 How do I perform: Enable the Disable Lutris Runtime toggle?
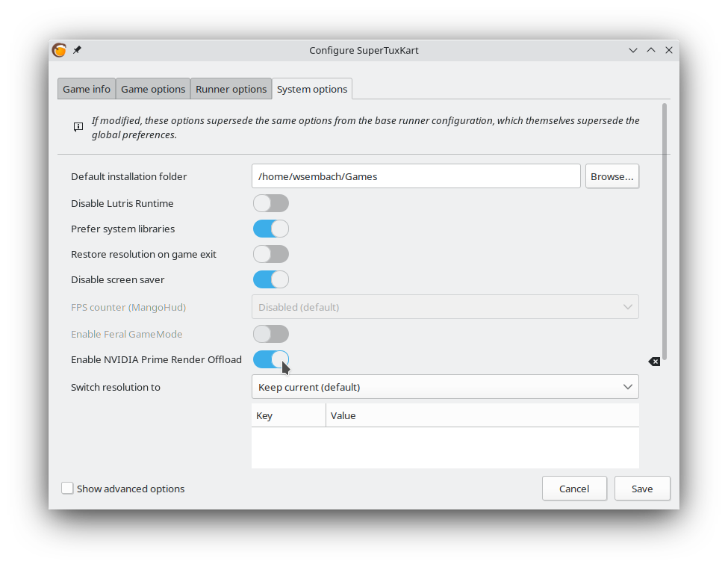(x=270, y=203)
